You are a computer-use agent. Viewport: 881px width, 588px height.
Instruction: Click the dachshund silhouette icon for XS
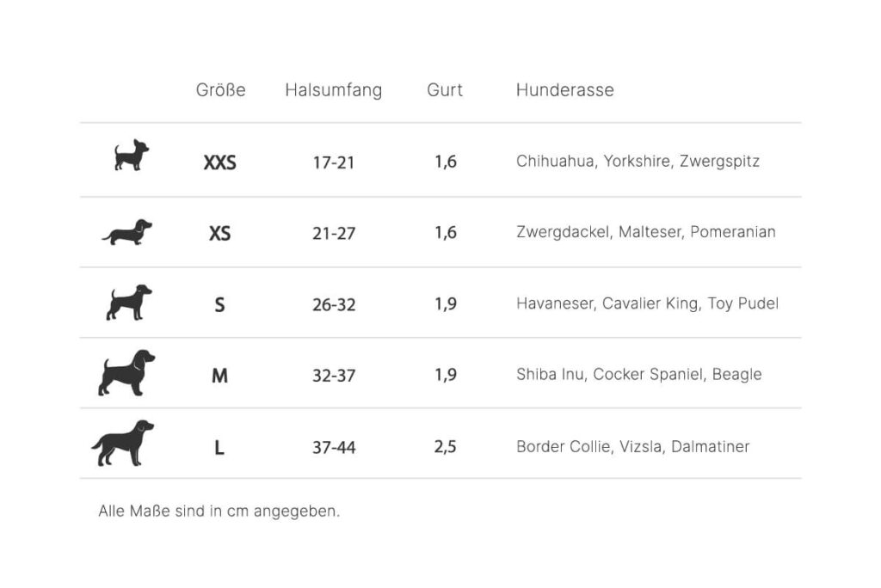pyautogui.click(x=127, y=232)
